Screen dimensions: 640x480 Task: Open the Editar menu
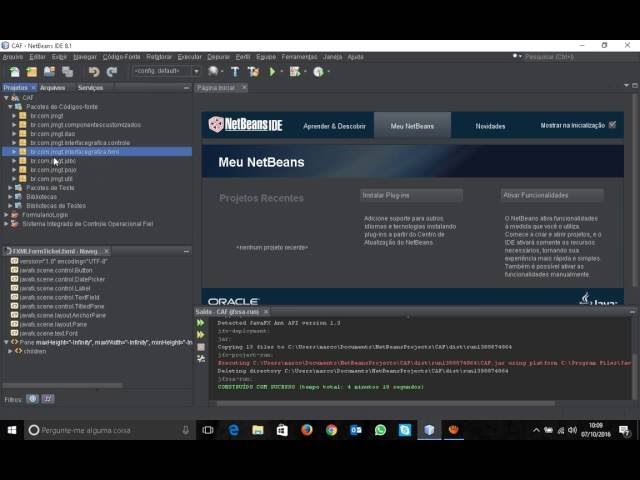37,57
